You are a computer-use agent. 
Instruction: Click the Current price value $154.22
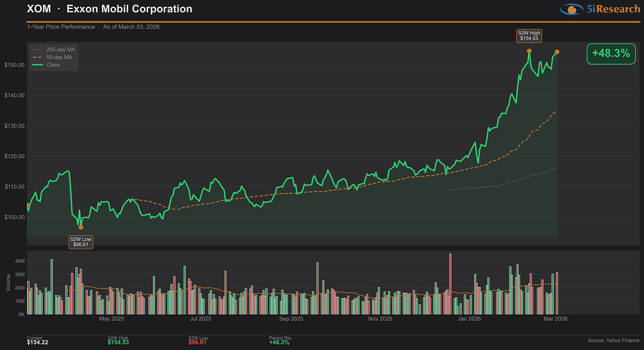click(x=37, y=343)
